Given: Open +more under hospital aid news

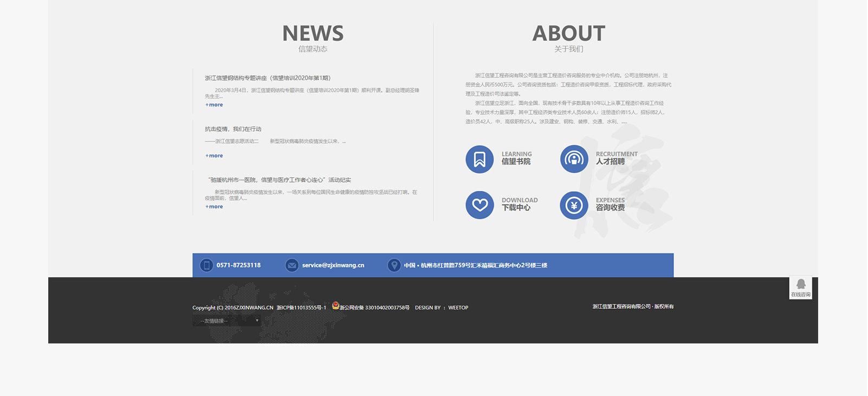Looking at the screenshot, I should [215, 207].
